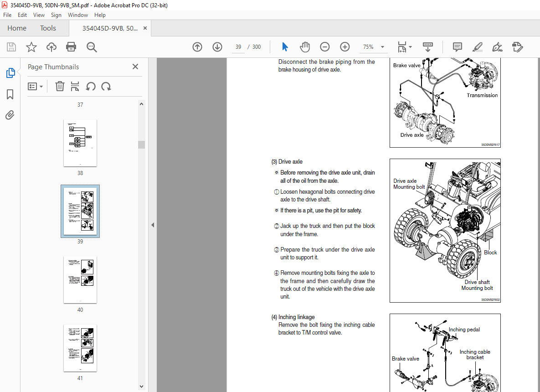Select the Hand pan tool
This screenshot has height=392, width=540.
tap(304, 47)
